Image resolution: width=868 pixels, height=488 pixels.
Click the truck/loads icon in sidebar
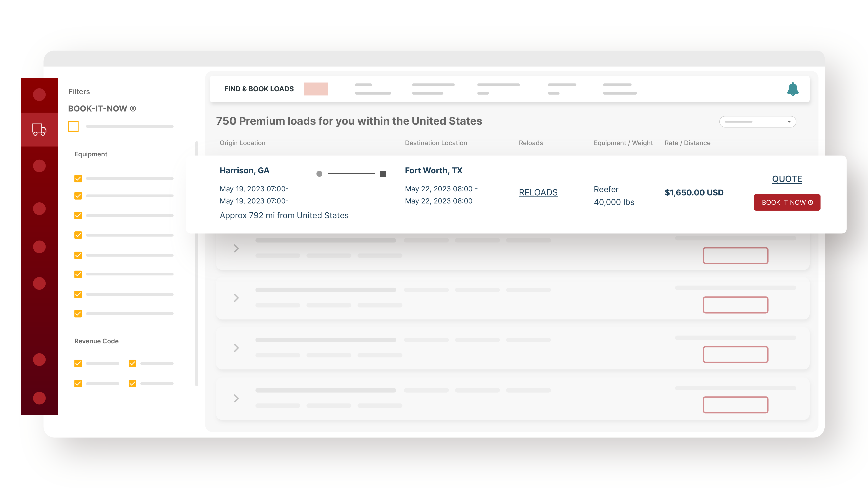click(39, 128)
